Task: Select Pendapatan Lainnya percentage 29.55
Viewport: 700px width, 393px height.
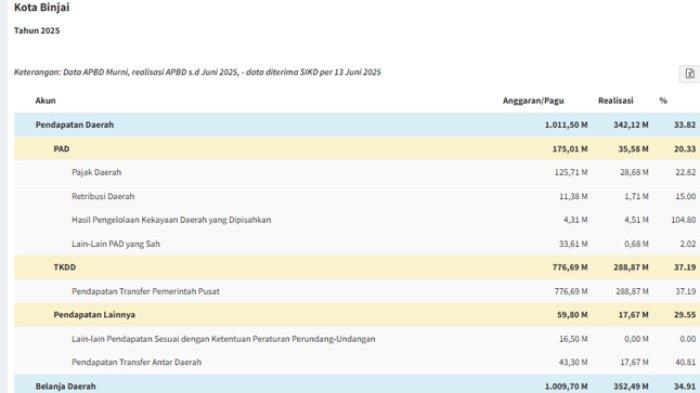Action: [685, 314]
